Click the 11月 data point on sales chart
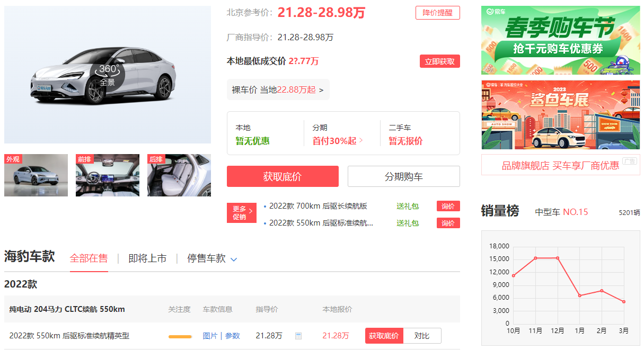Image resolution: width=644 pixels, height=350 pixels. pos(535,258)
